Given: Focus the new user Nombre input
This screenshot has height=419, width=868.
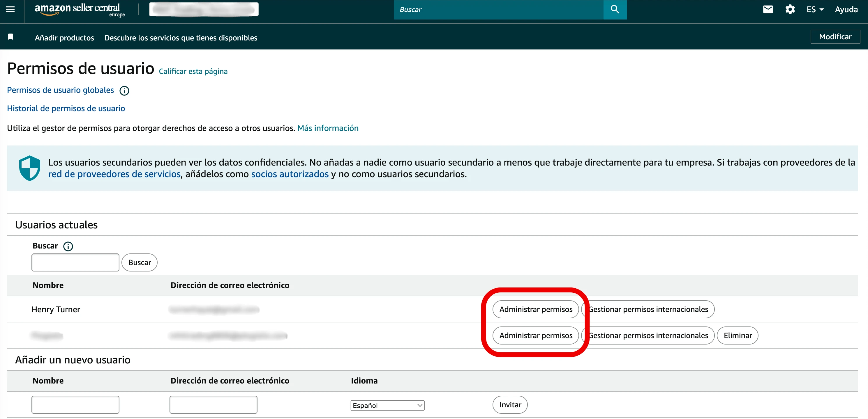Looking at the screenshot, I should click(x=75, y=405).
